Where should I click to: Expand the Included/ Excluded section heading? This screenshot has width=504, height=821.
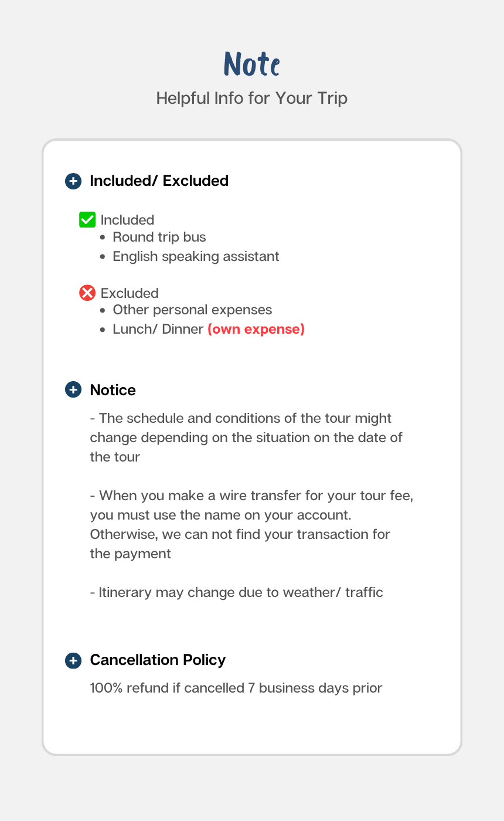pyautogui.click(x=159, y=181)
